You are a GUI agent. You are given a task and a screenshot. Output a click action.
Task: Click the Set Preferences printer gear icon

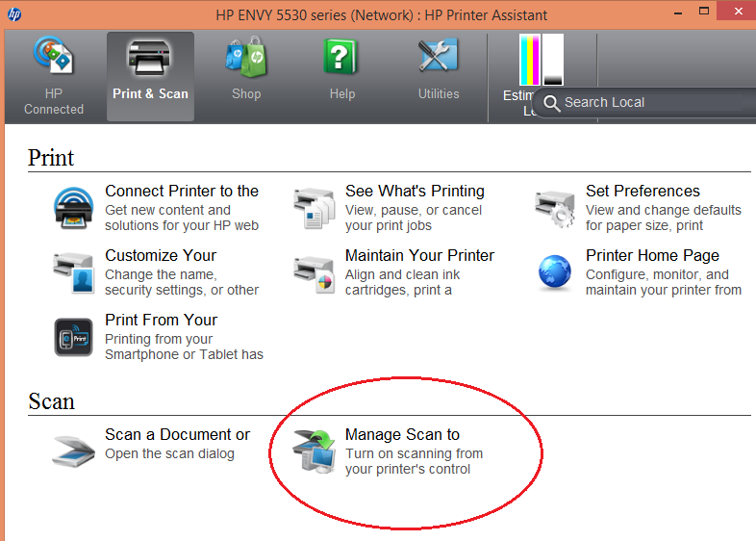pyautogui.click(x=554, y=209)
